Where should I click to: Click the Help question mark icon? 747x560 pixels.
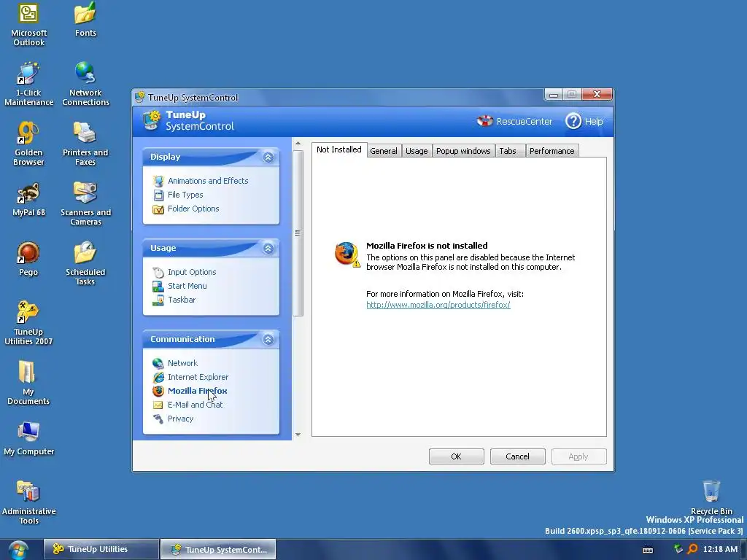573,121
